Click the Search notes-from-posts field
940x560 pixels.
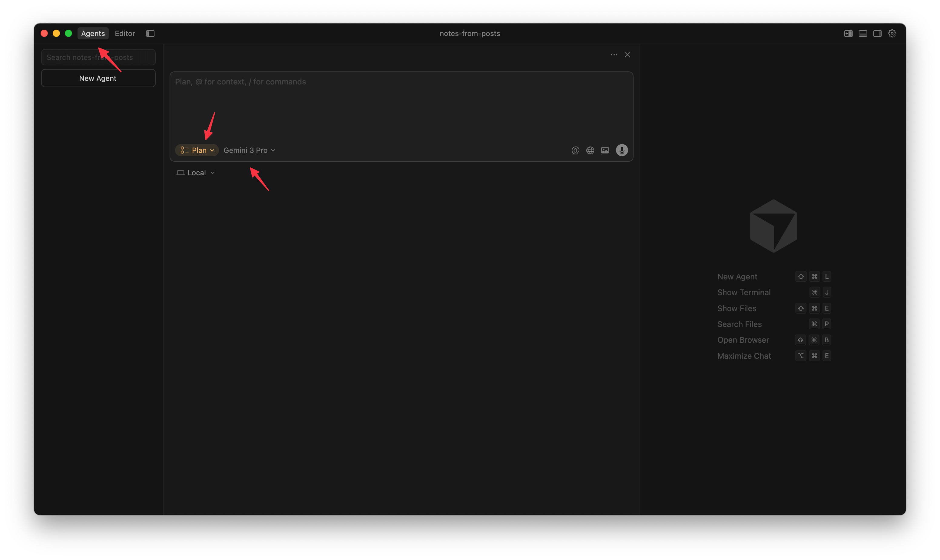(x=98, y=57)
